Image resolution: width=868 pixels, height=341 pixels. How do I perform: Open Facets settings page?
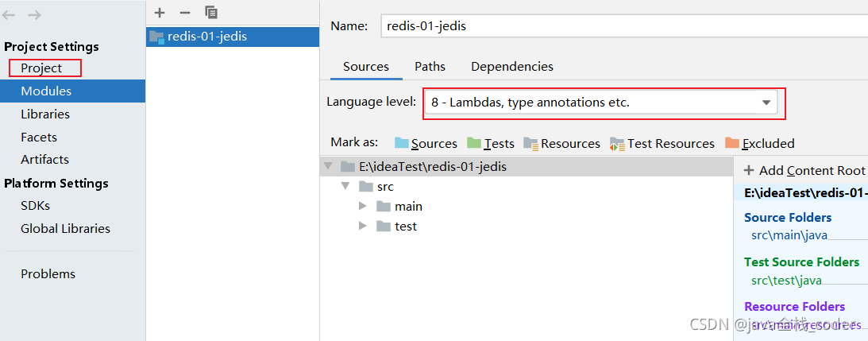click(39, 137)
